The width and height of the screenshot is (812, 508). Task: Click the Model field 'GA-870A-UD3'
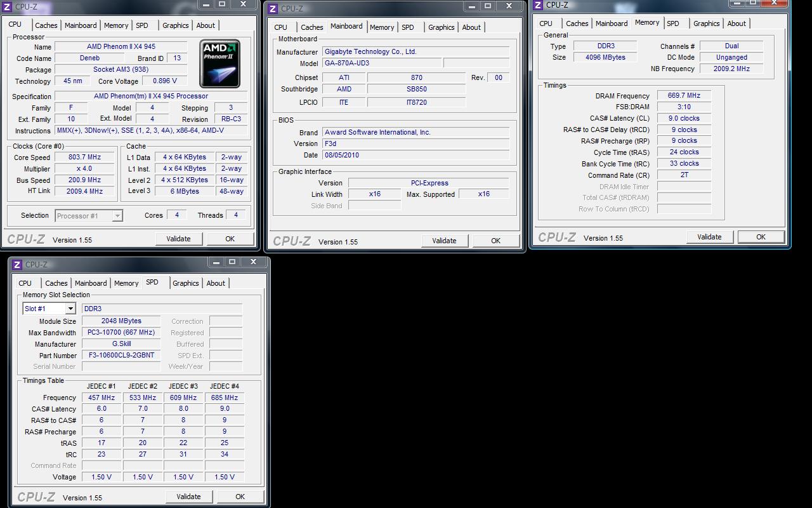pyautogui.click(x=382, y=63)
